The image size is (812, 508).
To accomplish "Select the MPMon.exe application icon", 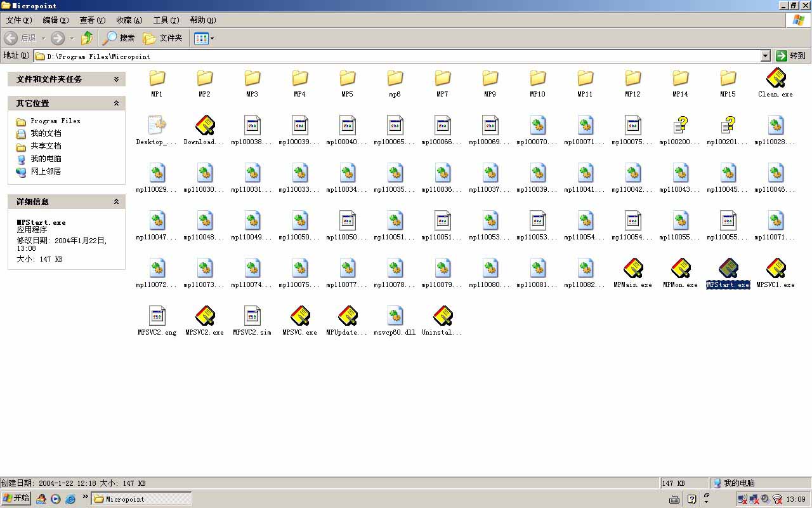I will tap(680, 269).
